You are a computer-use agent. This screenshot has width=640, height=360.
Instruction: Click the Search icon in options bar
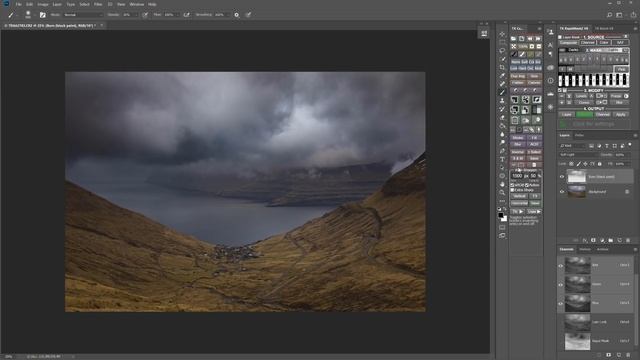pos(609,15)
